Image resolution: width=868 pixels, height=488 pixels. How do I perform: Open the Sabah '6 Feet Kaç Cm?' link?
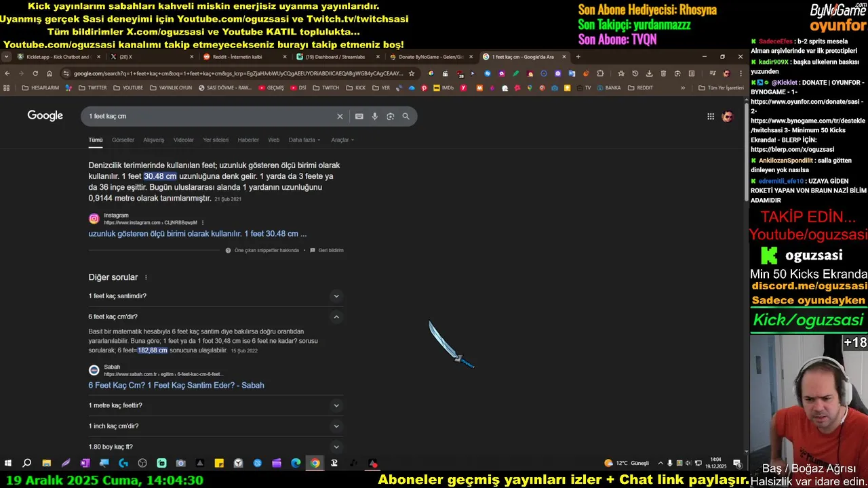[176, 386]
